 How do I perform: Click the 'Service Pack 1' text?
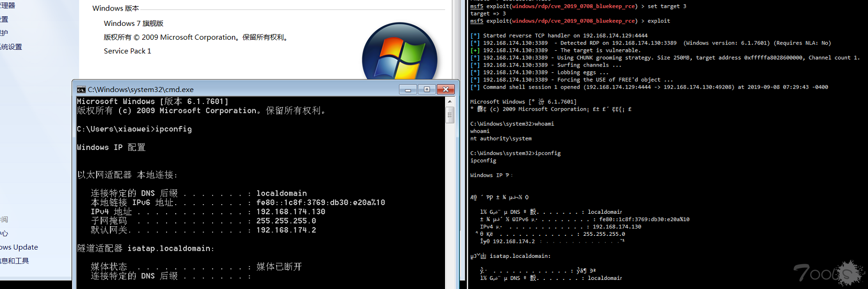click(x=127, y=51)
